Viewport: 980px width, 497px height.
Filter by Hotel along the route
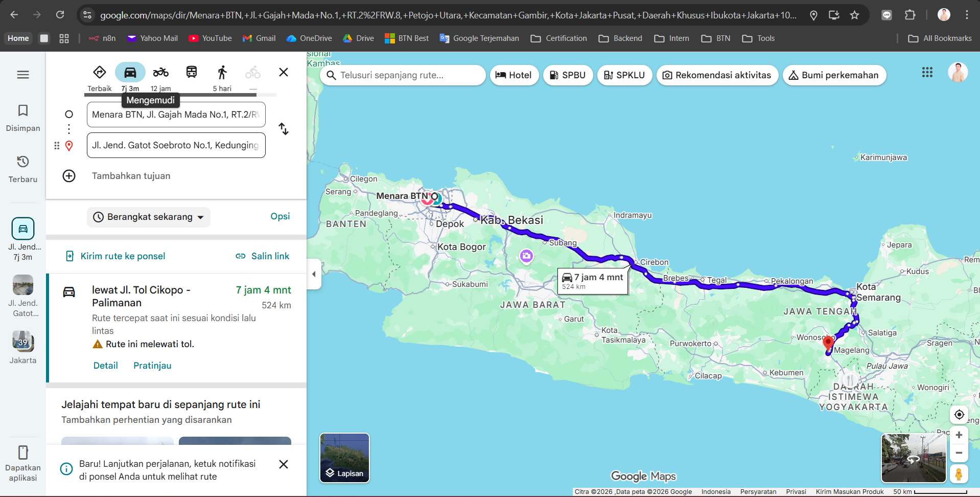click(x=514, y=75)
